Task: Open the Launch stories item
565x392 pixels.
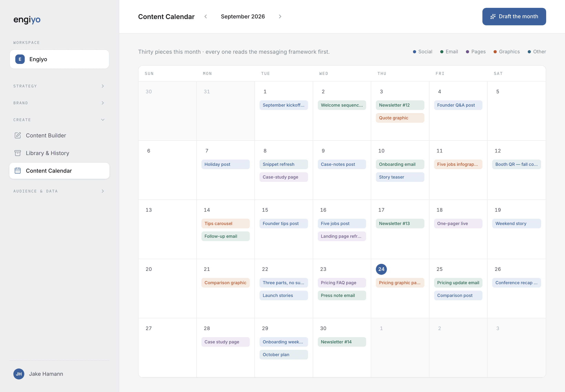Action: (x=284, y=296)
